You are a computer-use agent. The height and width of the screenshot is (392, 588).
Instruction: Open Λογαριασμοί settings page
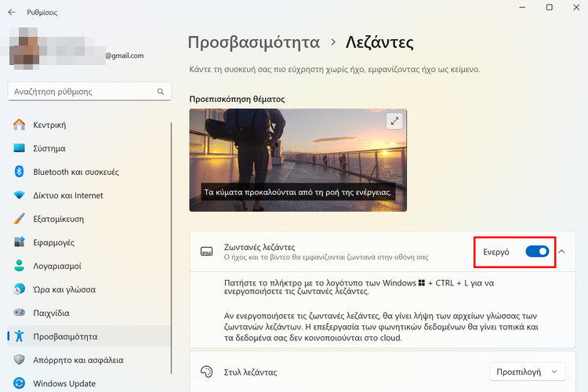tap(89, 266)
